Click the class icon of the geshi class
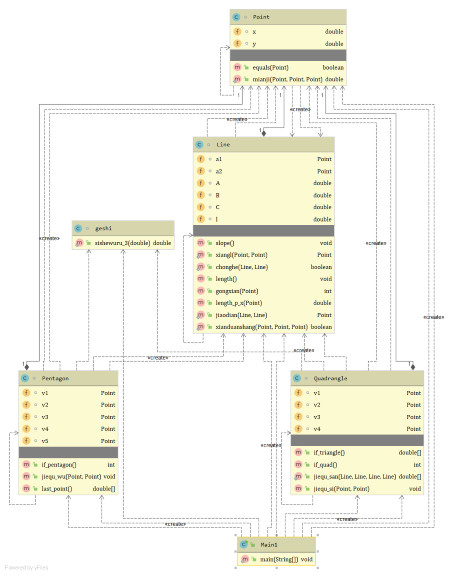 tap(78, 228)
